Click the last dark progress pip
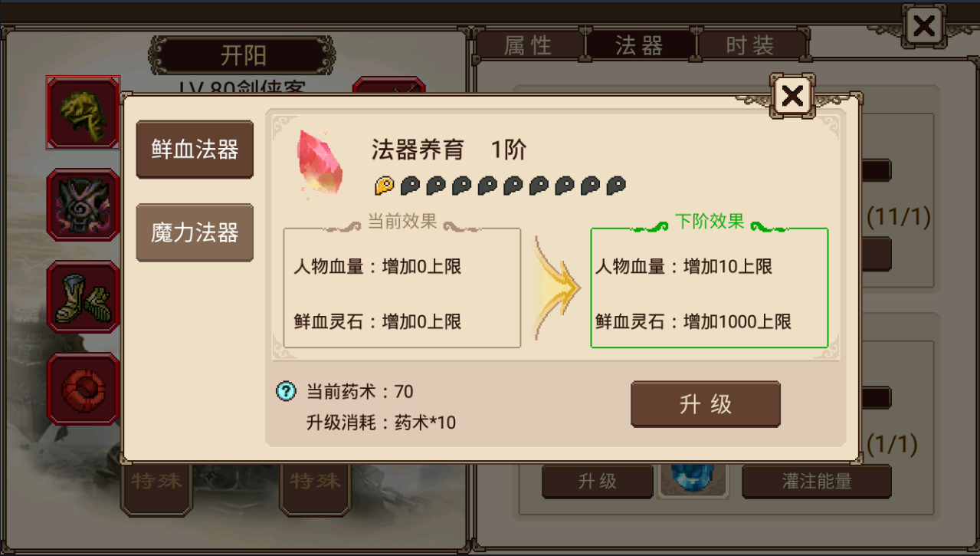 (616, 185)
